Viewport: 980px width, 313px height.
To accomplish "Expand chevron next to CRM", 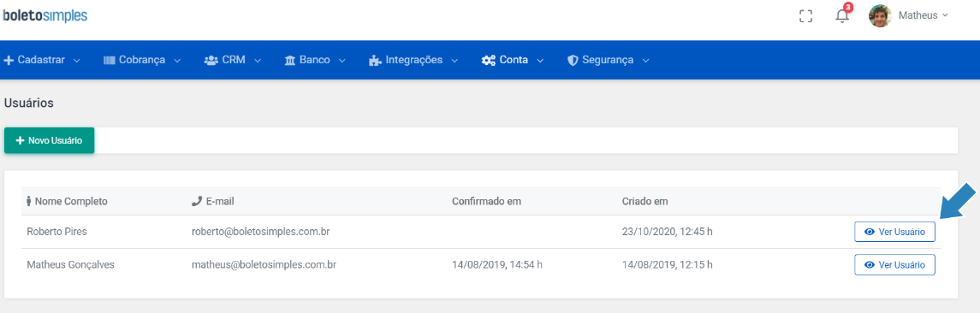I will pyautogui.click(x=257, y=61).
